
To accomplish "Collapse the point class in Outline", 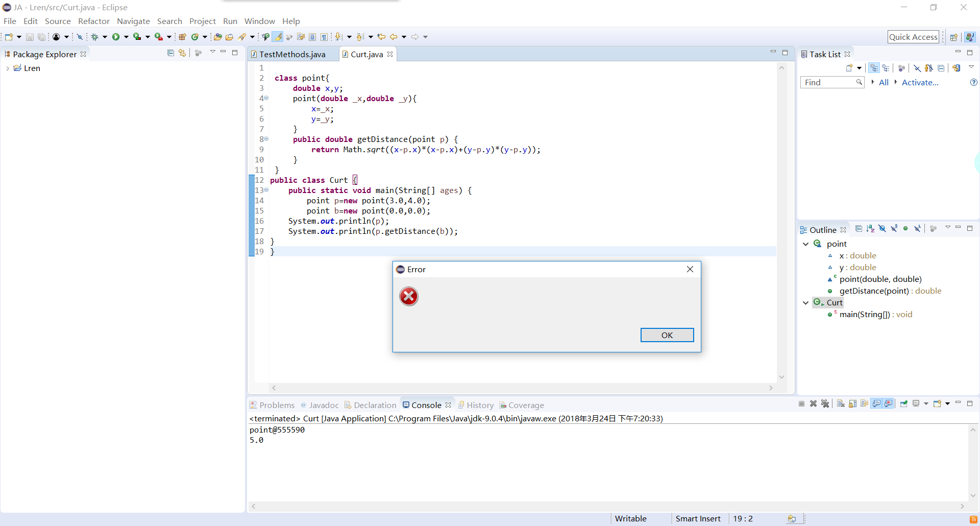I will [805, 244].
